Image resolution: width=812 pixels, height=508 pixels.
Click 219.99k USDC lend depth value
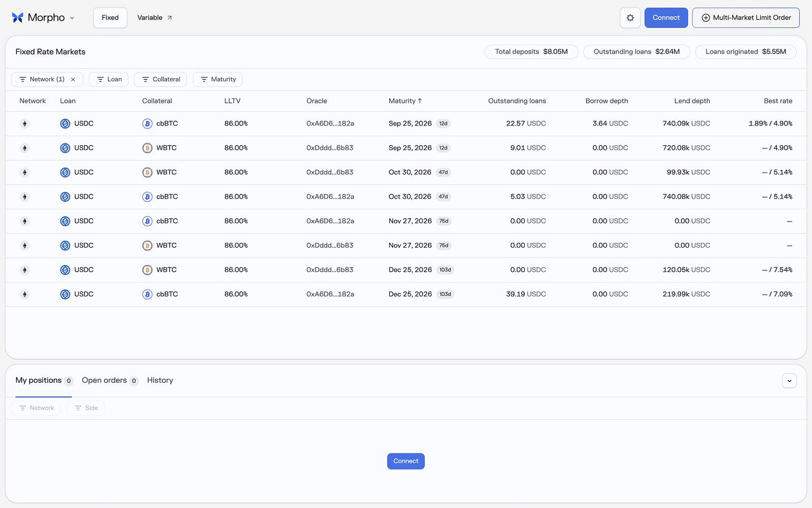coord(687,295)
